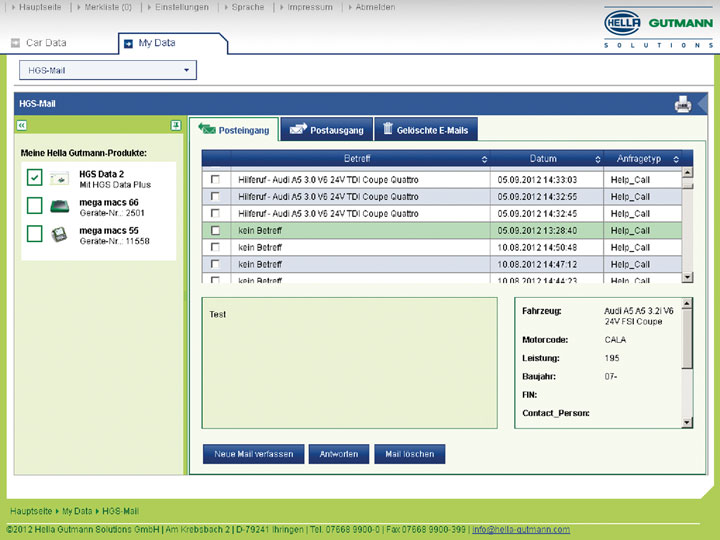This screenshot has height=540, width=720.
Task: Uncheck the HGS Data 2 checkbox
Action: point(34,178)
